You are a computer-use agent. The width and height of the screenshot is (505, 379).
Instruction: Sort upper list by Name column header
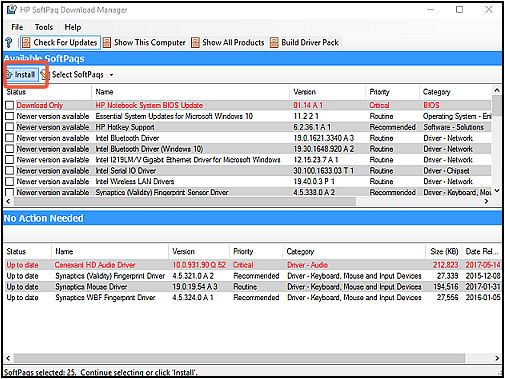tap(190, 92)
